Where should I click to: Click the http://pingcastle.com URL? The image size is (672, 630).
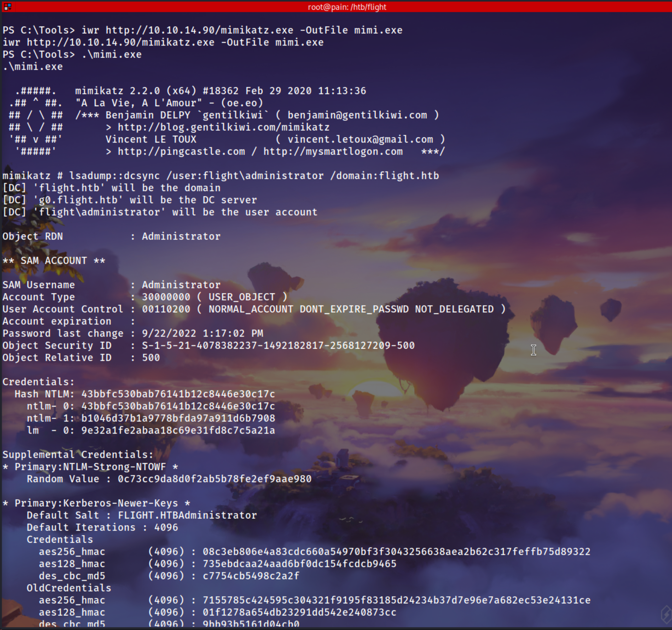click(181, 152)
